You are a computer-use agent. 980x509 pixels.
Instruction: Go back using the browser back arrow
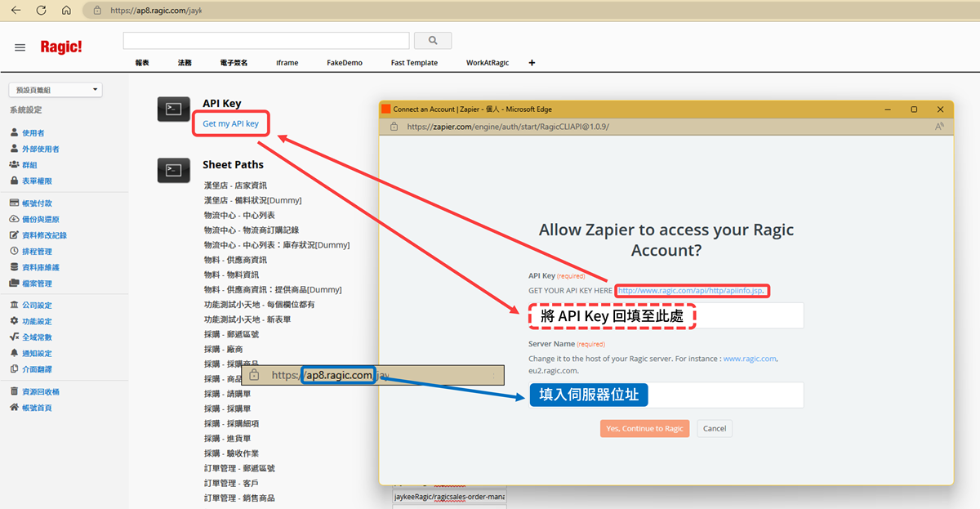[x=15, y=11]
